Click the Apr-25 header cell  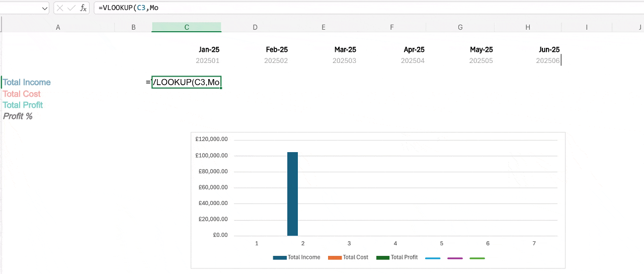(x=414, y=49)
